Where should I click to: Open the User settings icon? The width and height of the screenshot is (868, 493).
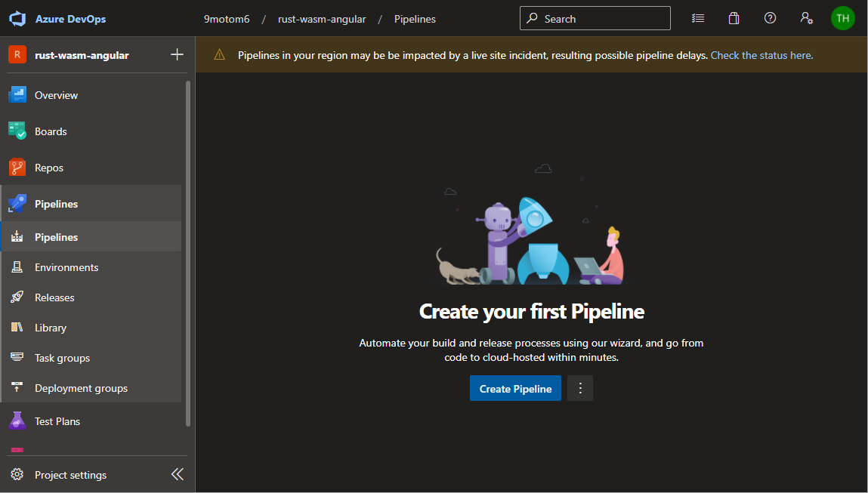807,18
